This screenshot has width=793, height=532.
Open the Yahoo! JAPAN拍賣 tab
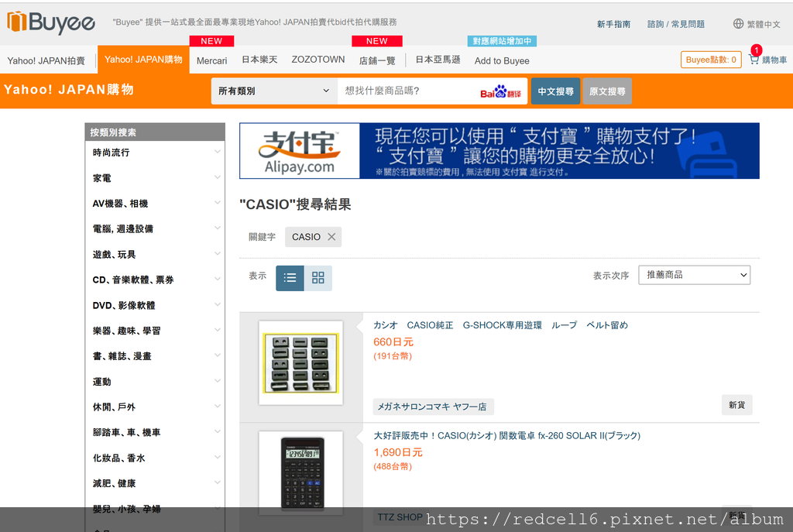click(x=46, y=60)
